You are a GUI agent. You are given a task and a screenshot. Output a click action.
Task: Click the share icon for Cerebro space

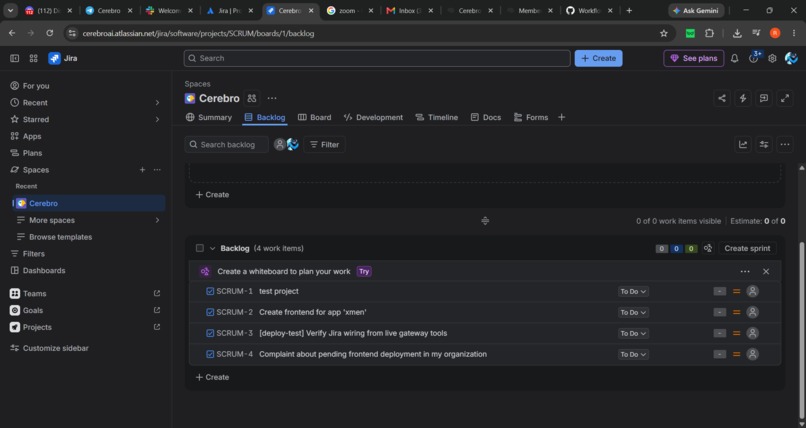tap(722, 98)
